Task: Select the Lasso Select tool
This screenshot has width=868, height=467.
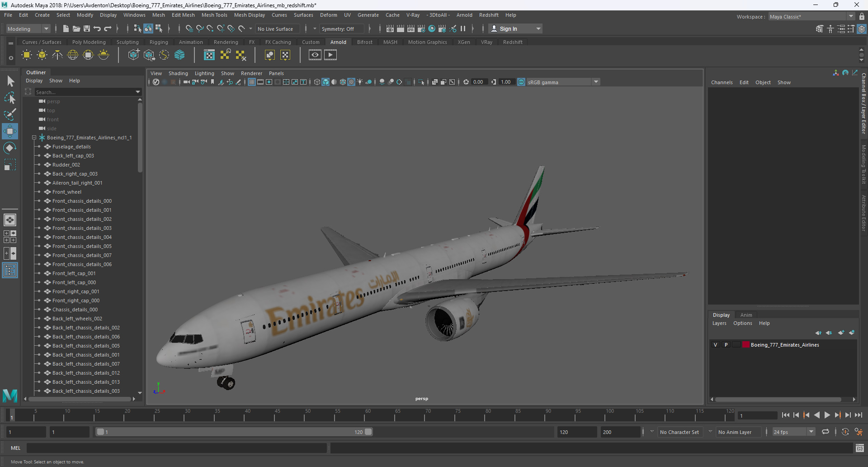Action: (x=10, y=98)
